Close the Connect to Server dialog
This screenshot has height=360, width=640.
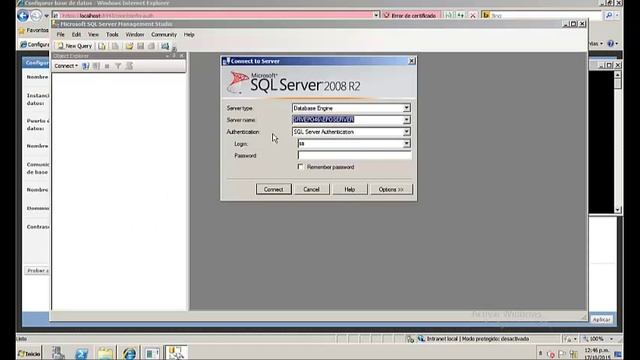(411, 61)
